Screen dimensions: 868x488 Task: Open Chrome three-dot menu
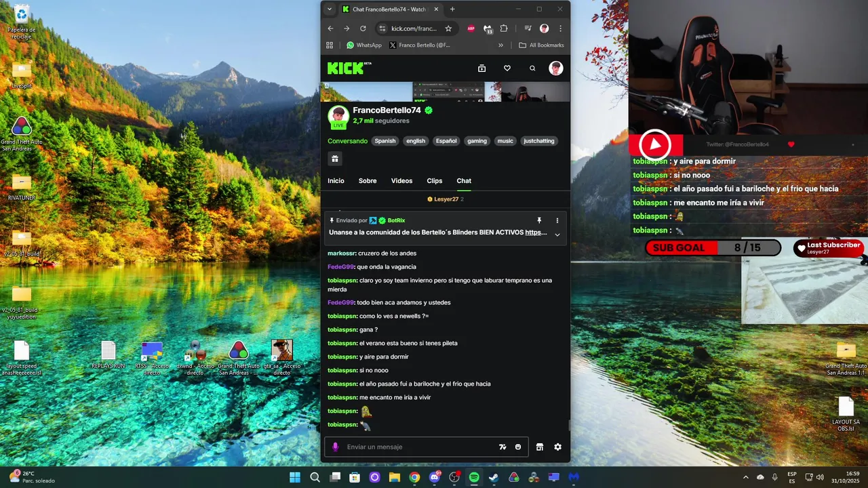[x=560, y=28]
